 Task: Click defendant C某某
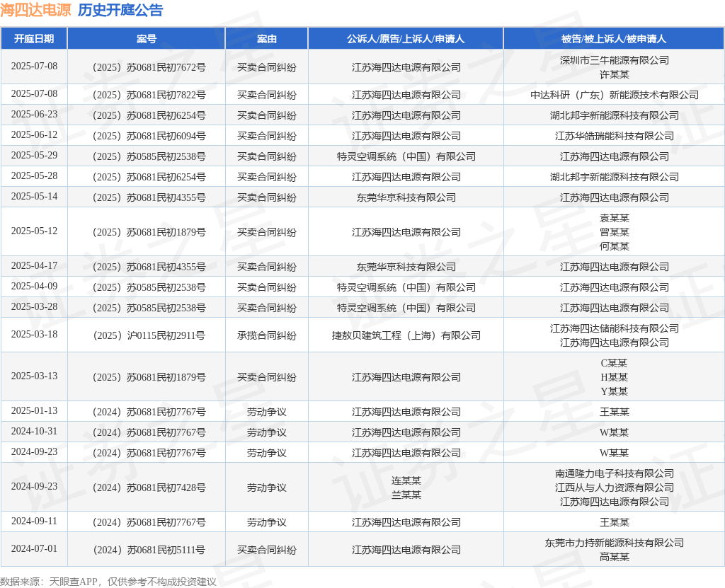coord(614,363)
